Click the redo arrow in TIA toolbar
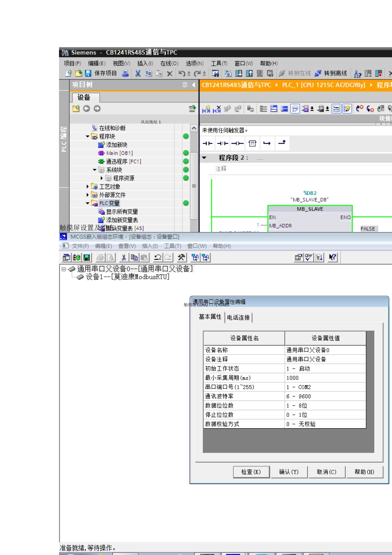Viewport: 392px width, 555px height. (x=197, y=74)
